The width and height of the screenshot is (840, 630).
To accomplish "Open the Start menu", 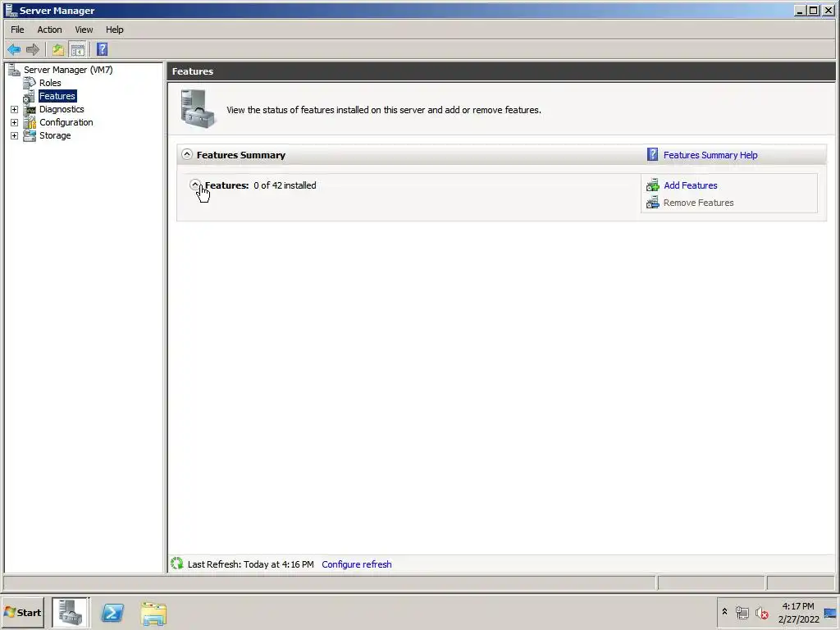I will (23, 612).
